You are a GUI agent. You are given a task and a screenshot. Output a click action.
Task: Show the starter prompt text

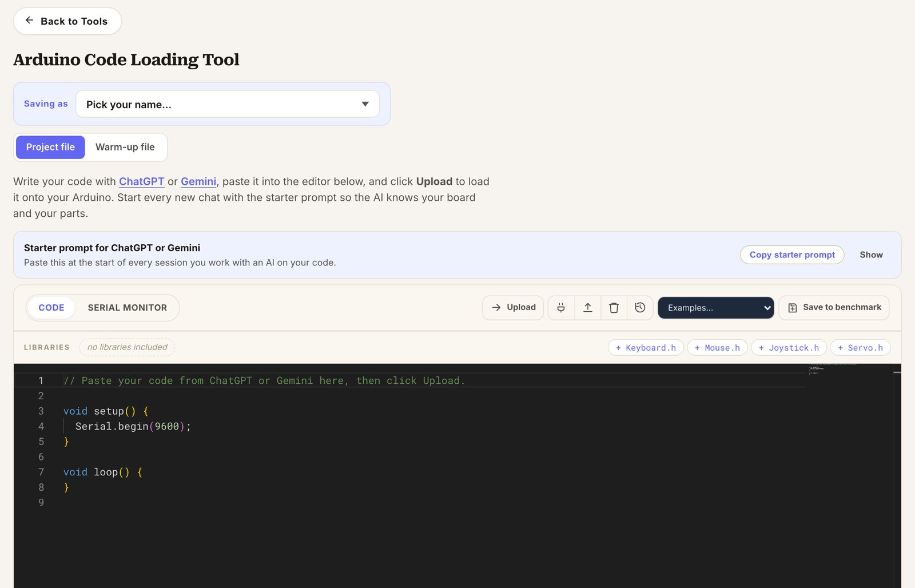871,255
